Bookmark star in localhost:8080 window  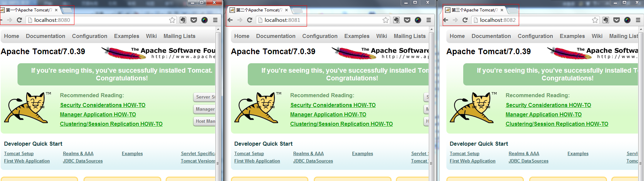(x=172, y=20)
